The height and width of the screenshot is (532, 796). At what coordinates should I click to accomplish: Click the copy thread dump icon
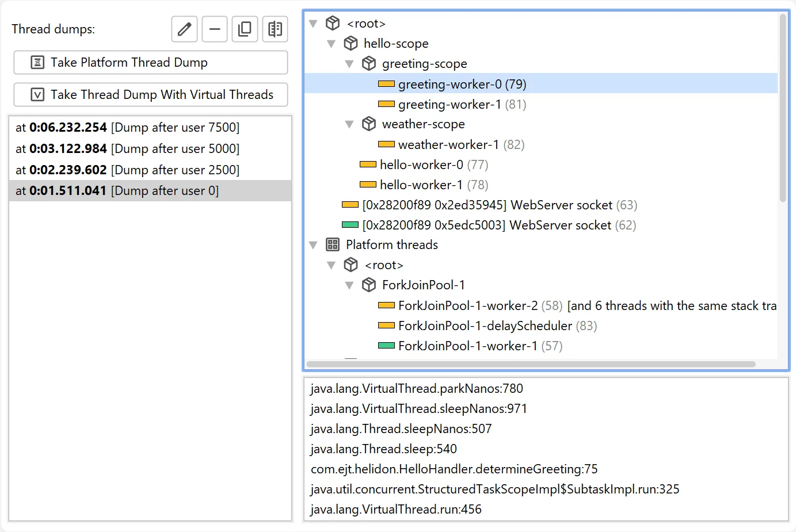pyautogui.click(x=245, y=29)
